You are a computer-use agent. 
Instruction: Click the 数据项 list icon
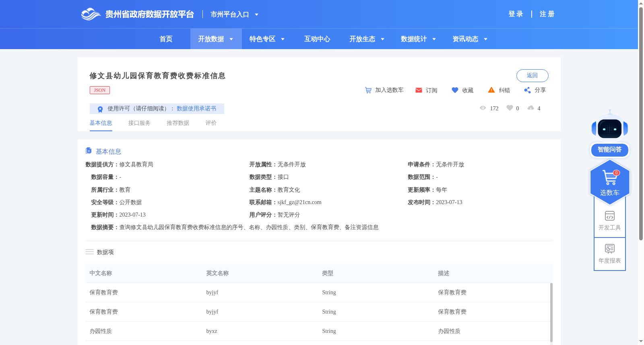[x=89, y=252]
